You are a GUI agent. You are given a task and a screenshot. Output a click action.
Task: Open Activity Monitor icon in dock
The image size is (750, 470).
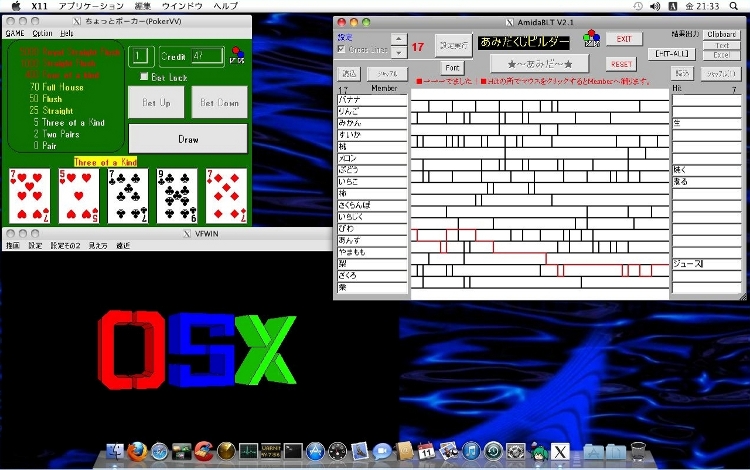click(248, 451)
